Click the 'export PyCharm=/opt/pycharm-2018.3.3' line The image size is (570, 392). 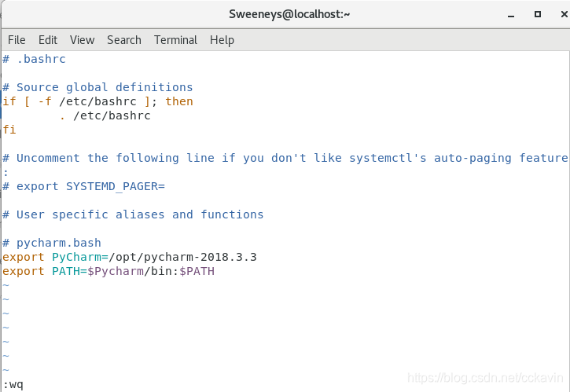pos(130,257)
